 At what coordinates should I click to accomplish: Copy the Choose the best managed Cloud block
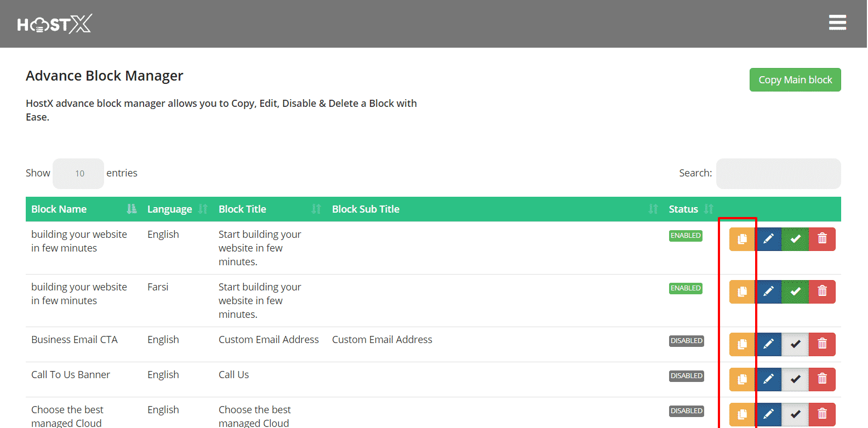(742, 414)
